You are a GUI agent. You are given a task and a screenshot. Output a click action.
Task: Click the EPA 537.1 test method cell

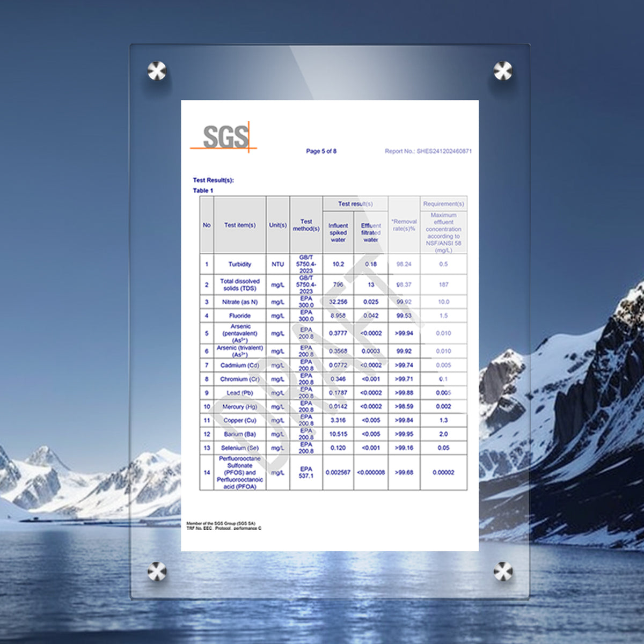[x=306, y=473]
